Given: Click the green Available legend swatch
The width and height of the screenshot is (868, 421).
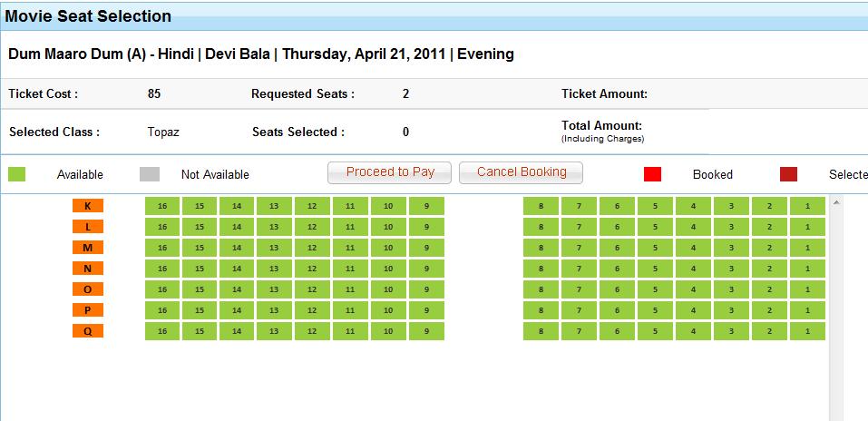Looking at the screenshot, I should click(16, 174).
